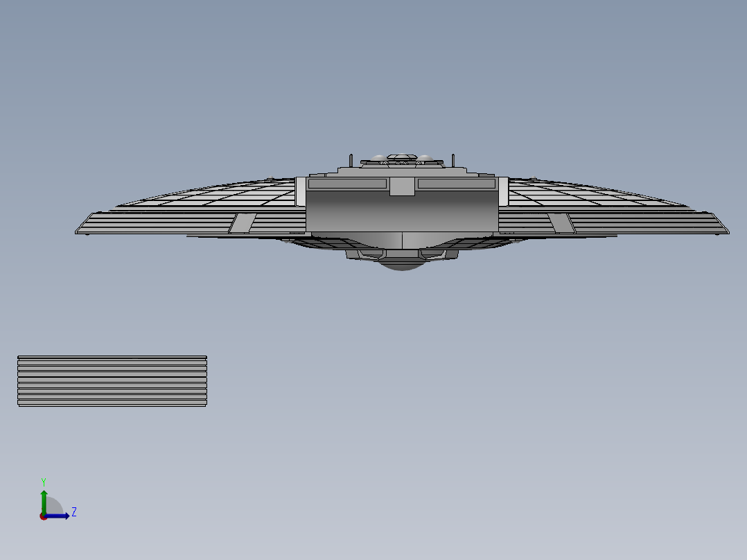The image size is (747, 560).
Task: Select the central dome atop the saucer
Action: pos(402,157)
